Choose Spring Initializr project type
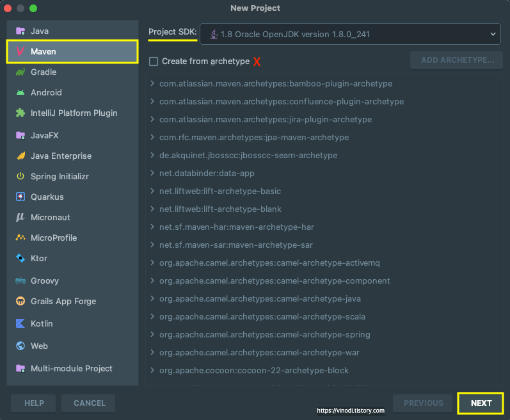The image size is (510, 420). click(72, 176)
